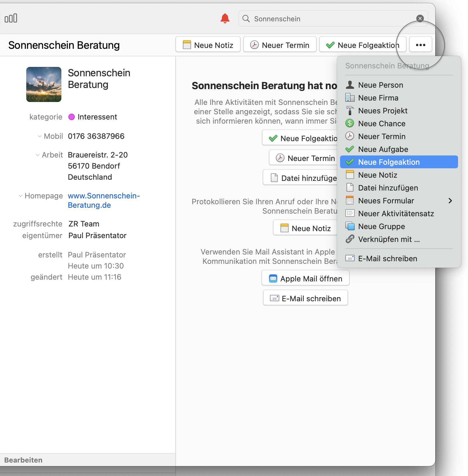Click the blue Neue Gruppe icon
Screen dimensions: 468x476
350,226
